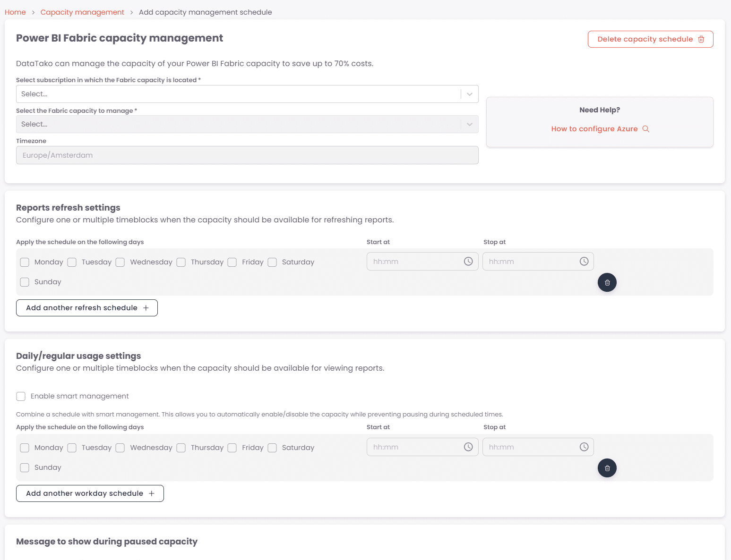
Task: Click Add capacity management schedule breadcrumb text
Action: (x=206, y=12)
